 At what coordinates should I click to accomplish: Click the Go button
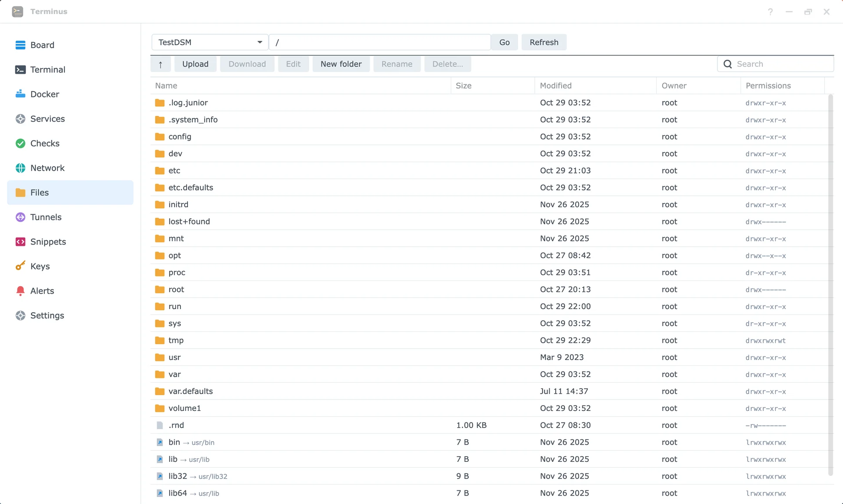click(504, 42)
